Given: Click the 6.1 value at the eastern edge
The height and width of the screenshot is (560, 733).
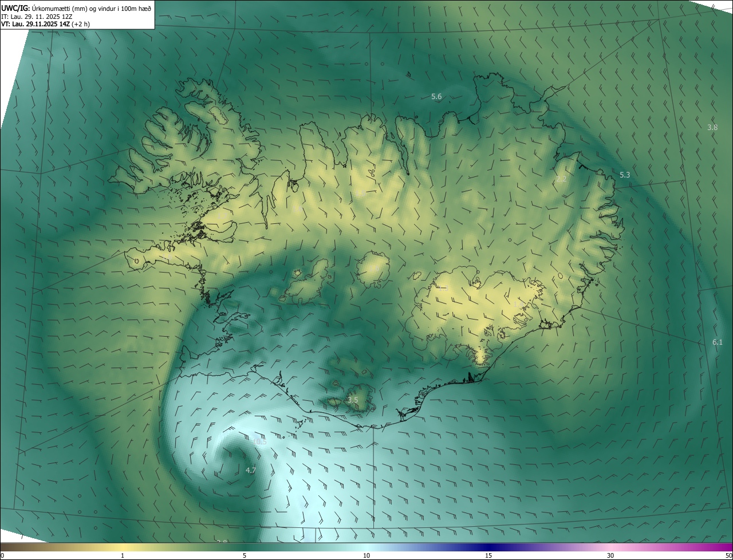Looking at the screenshot, I should (x=718, y=342).
